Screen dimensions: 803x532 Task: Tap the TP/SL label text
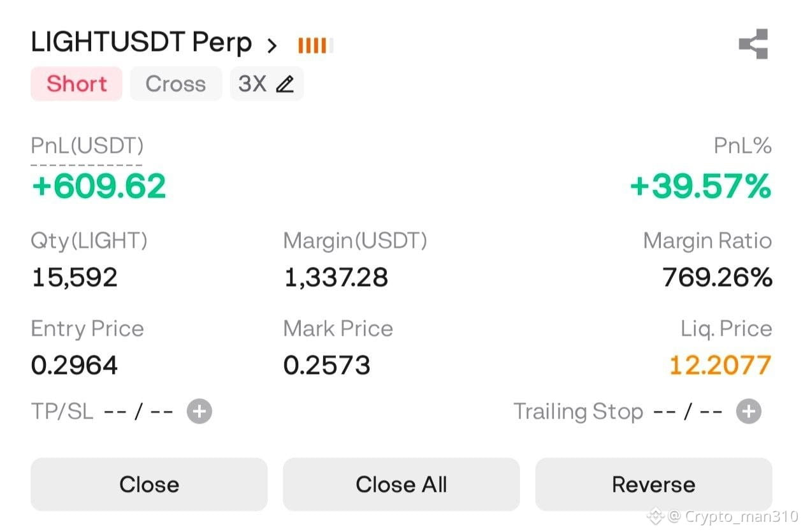[62, 412]
